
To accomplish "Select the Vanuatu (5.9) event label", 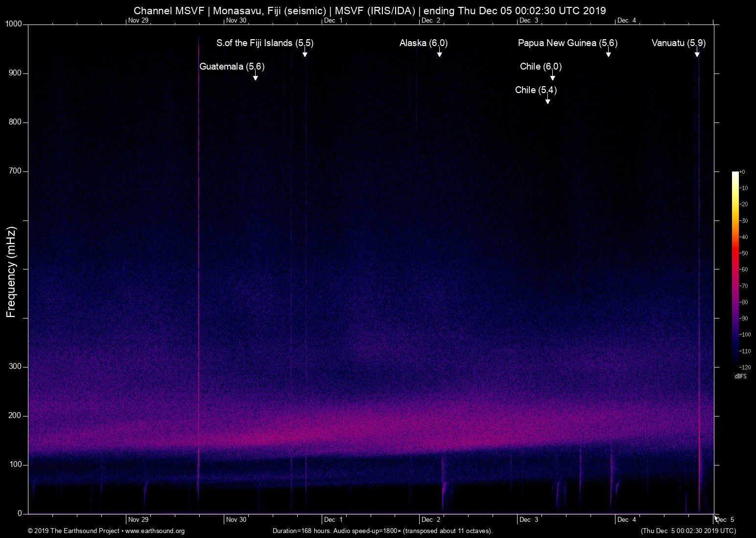I will click(x=679, y=43).
